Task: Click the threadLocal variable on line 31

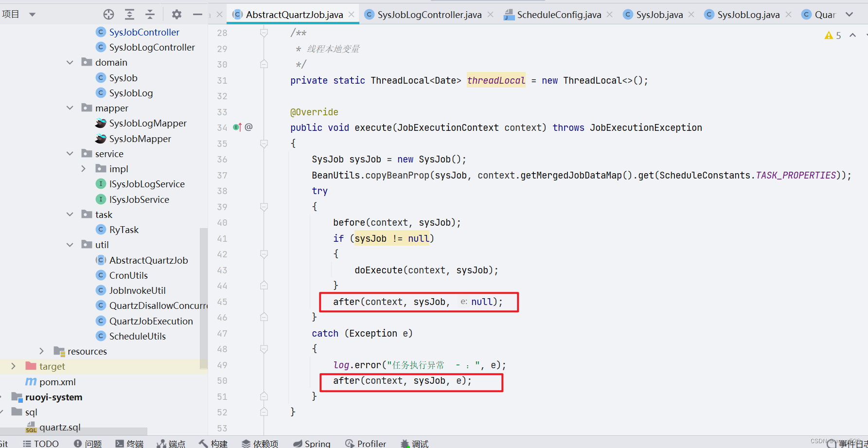Action: pyautogui.click(x=496, y=80)
